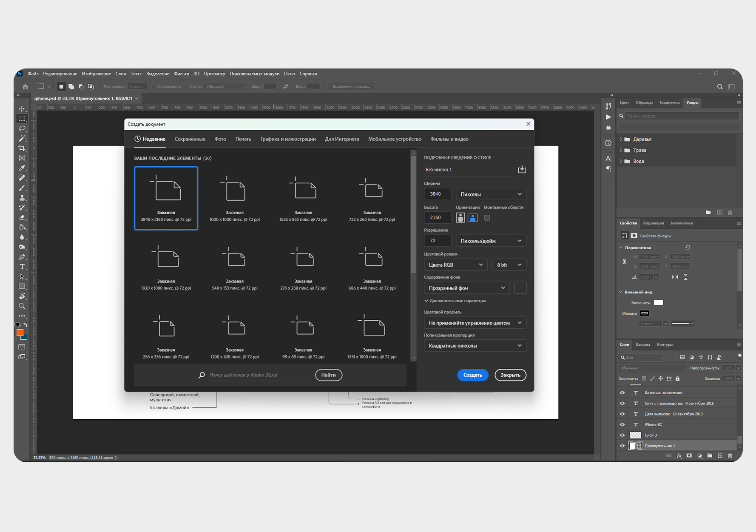Image resolution: width=756 pixels, height=532 pixels.
Task: Switch to the 'Каналы' panel tab
Action: (x=642, y=344)
